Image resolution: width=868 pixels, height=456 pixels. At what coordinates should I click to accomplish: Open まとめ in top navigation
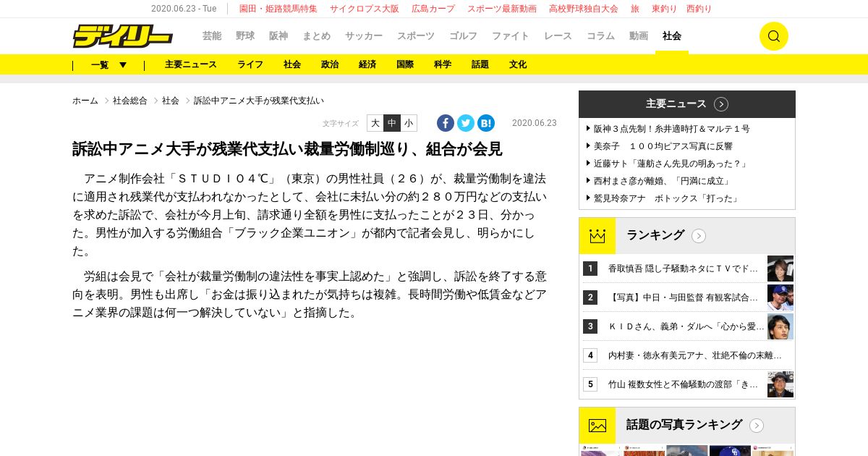(x=316, y=36)
